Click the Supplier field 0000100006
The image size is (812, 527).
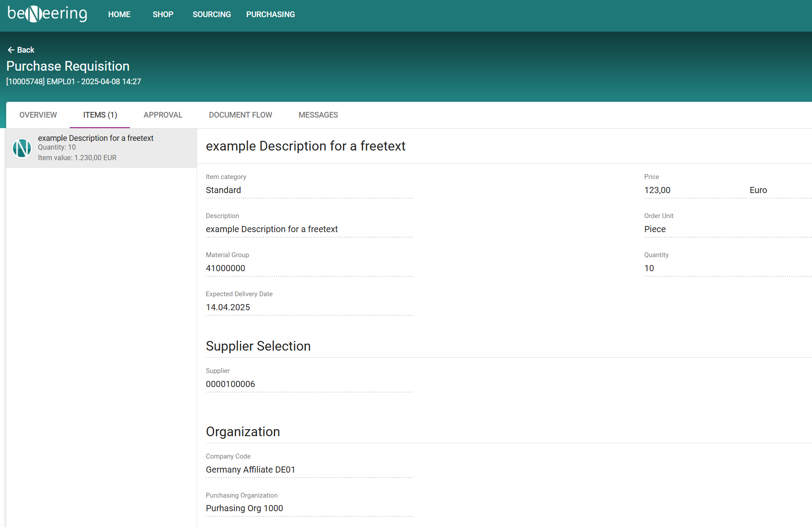pyautogui.click(x=309, y=384)
